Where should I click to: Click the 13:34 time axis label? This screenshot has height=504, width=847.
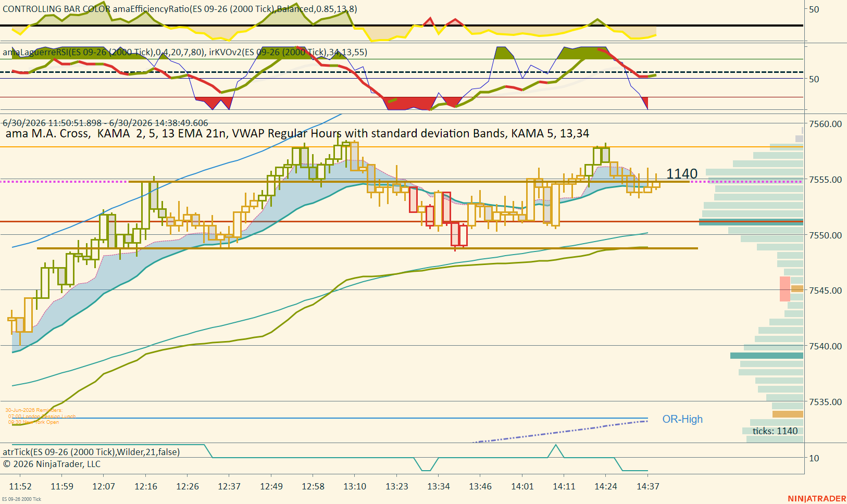[x=439, y=486]
